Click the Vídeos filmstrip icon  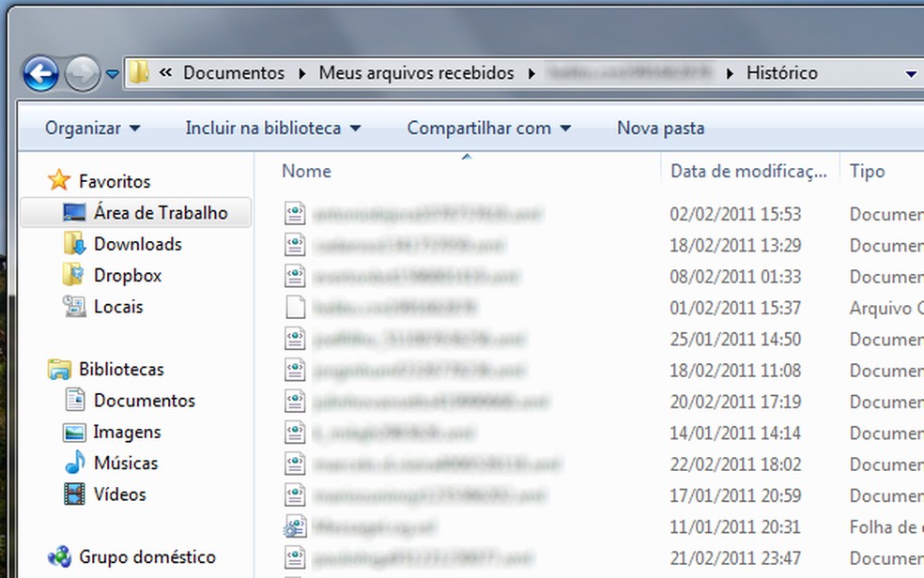coord(74,494)
